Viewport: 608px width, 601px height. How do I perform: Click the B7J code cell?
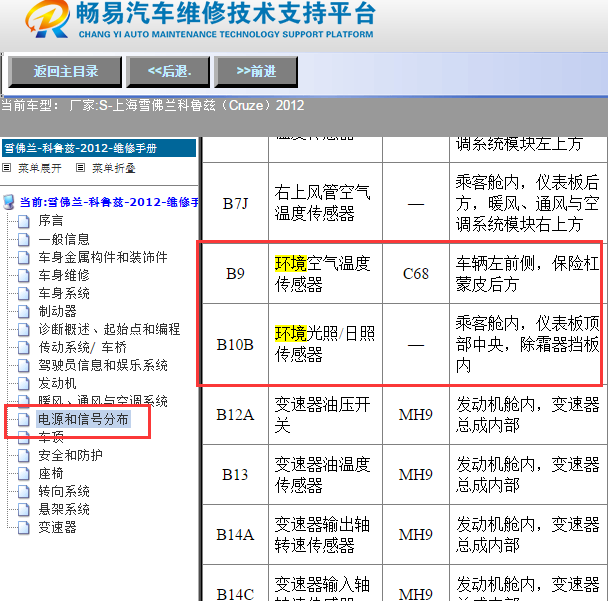point(235,203)
